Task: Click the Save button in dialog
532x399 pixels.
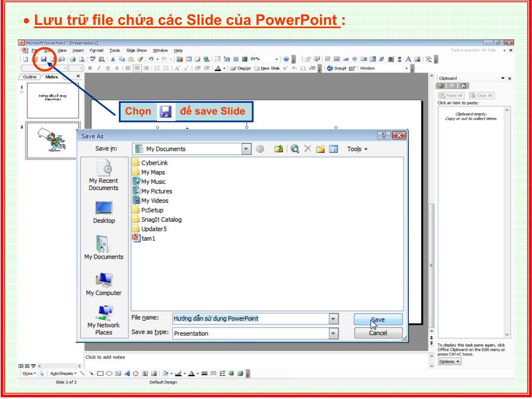Action: point(378,320)
